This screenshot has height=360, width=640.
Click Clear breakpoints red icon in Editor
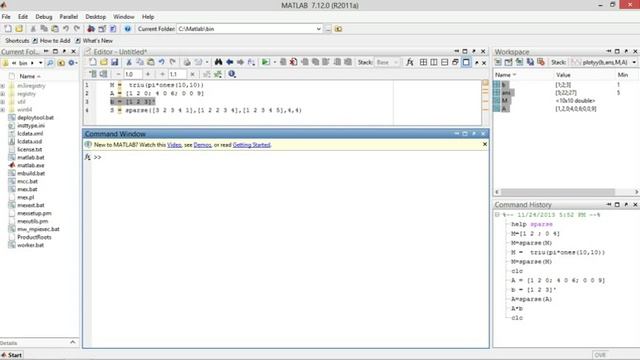(x=293, y=62)
